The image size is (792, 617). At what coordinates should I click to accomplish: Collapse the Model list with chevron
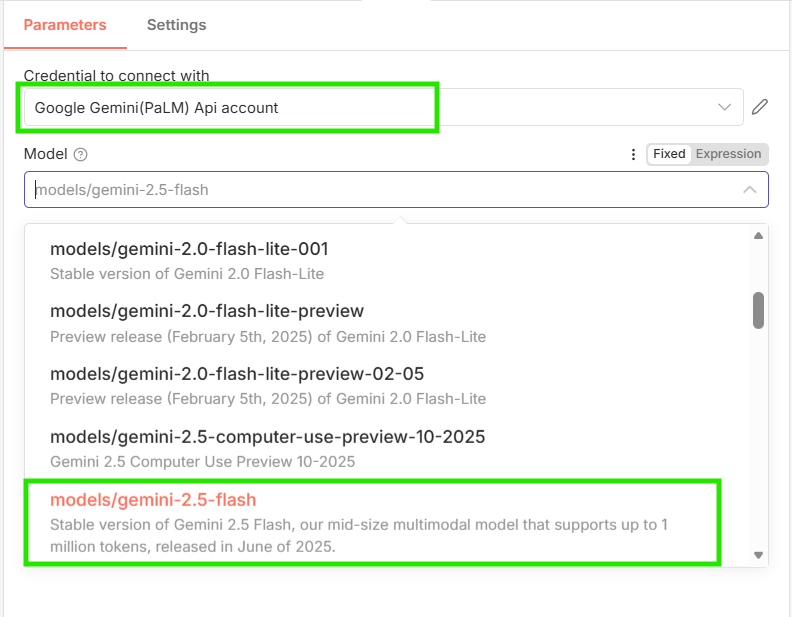750,190
